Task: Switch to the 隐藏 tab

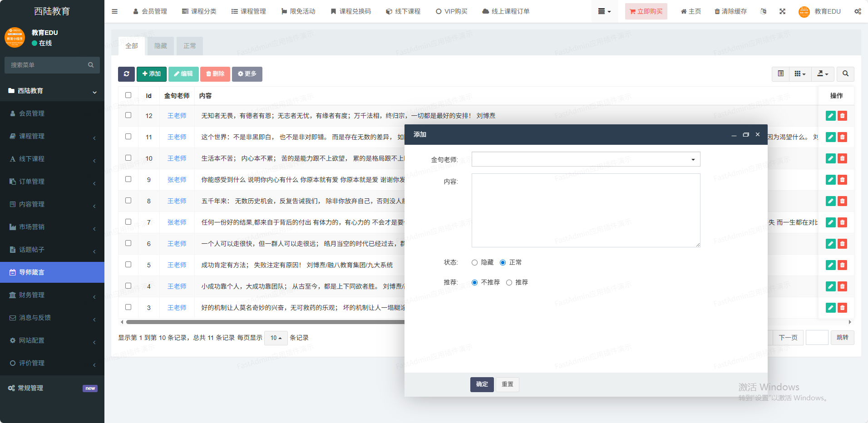Action: [x=161, y=46]
